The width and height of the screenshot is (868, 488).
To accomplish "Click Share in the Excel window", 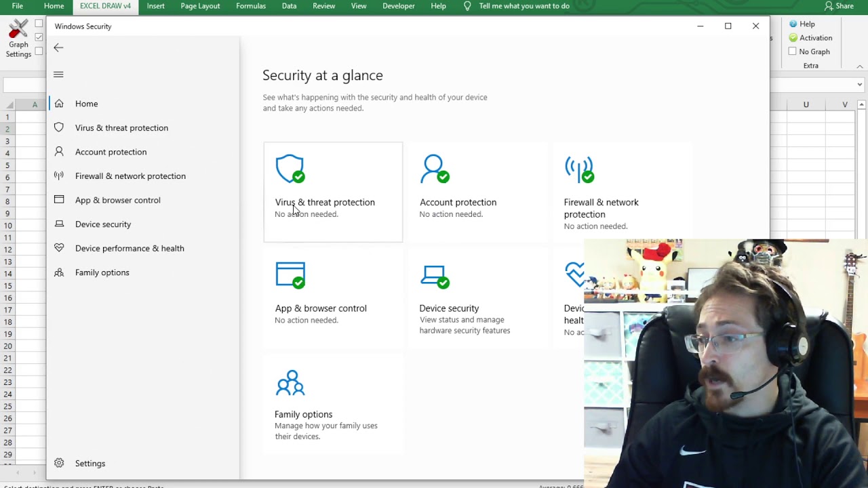I will coord(839,6).
